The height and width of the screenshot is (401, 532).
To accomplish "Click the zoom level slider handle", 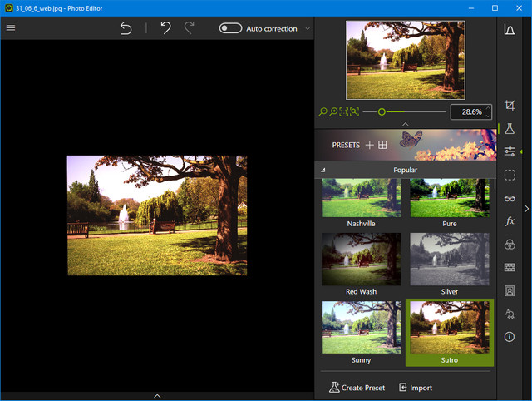I will pos(382,111).
